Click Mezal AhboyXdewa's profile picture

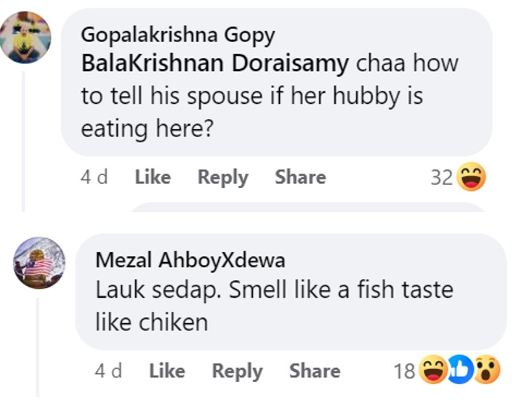tap(39, 263)
